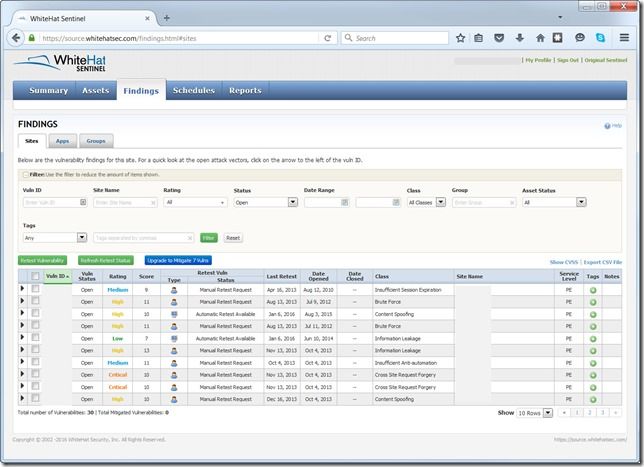Check the select-all checkbox in table header
The height and width of the screenshot is (467, 644).
(x=36, y=276)
